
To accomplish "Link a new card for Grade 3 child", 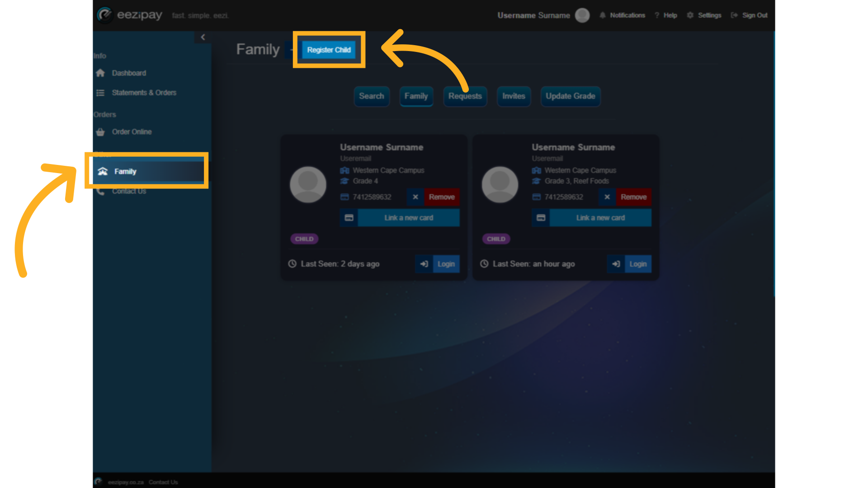I will pos(600,218).
